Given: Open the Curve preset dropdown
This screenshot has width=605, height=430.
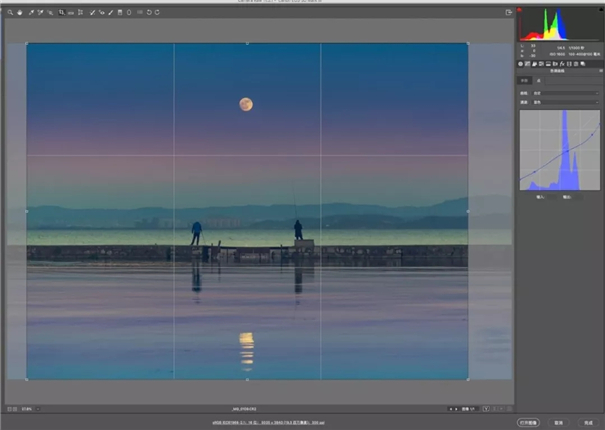Looking at the screenshot, I should coord(565,92).
